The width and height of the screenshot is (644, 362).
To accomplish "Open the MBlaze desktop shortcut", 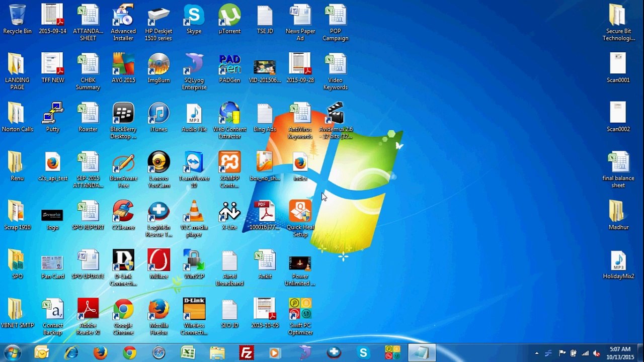I will point(158,264).
